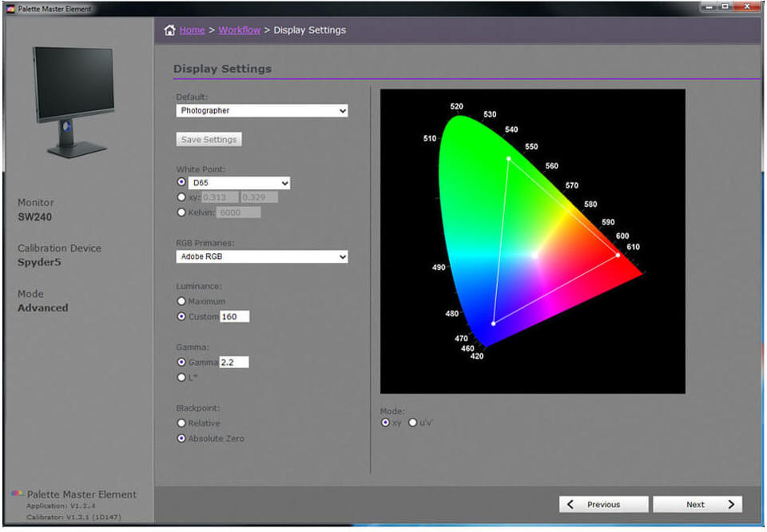Follow the Workflow breadcrumb link
This screenshot has width=767, height=532.
pos(239,30)
